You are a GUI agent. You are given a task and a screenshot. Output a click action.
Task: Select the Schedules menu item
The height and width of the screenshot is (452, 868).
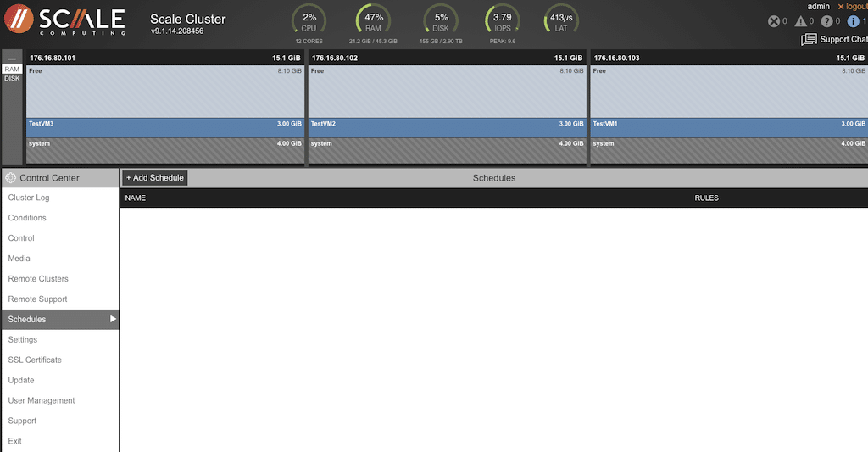tap(60, 320)
